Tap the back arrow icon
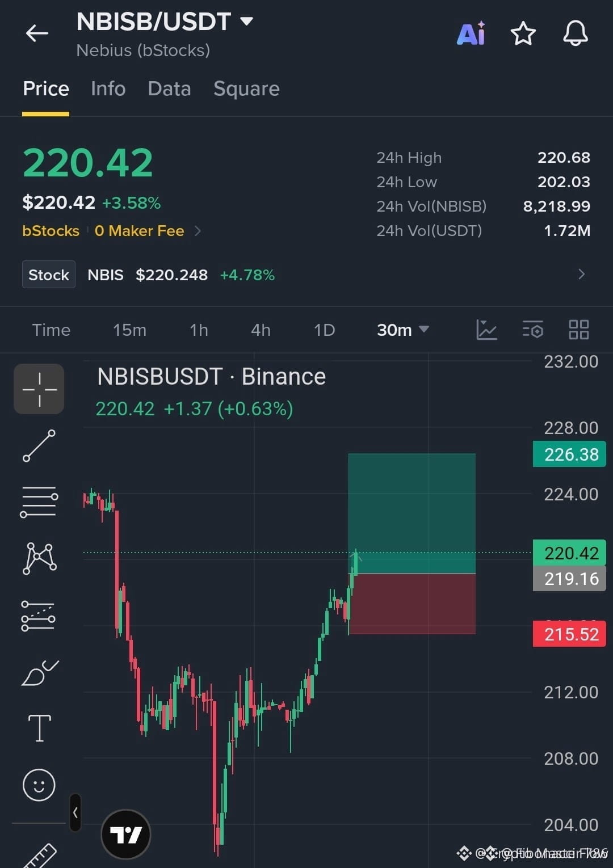 click(x=37, y=33)
